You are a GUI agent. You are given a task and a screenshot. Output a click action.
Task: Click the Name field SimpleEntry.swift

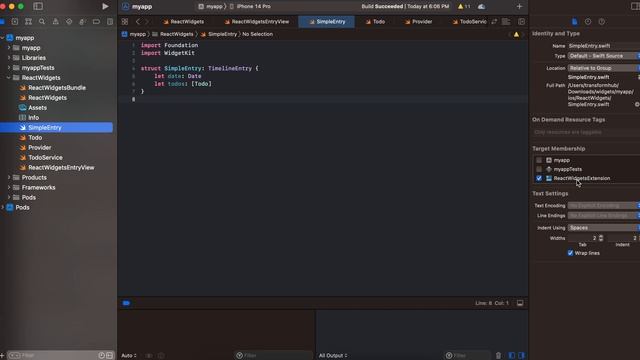(604, 46)
